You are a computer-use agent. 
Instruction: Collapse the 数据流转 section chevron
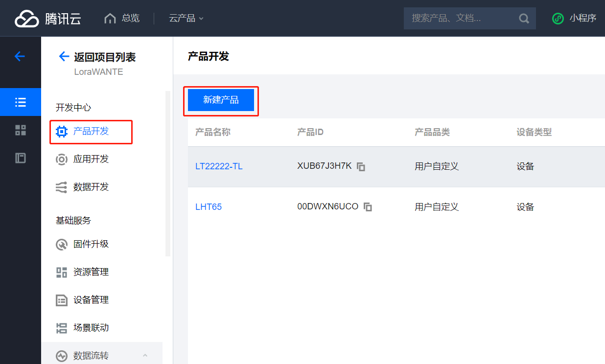145,355
